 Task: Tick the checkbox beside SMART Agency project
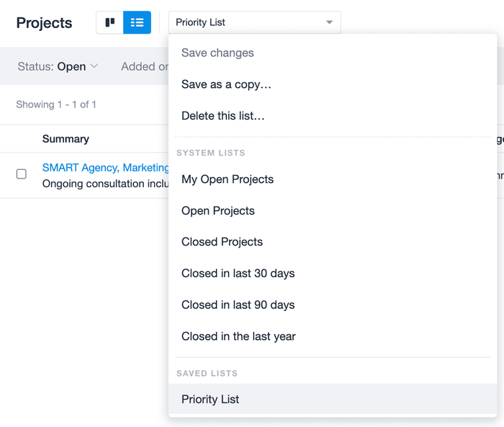tap(22, 174)
